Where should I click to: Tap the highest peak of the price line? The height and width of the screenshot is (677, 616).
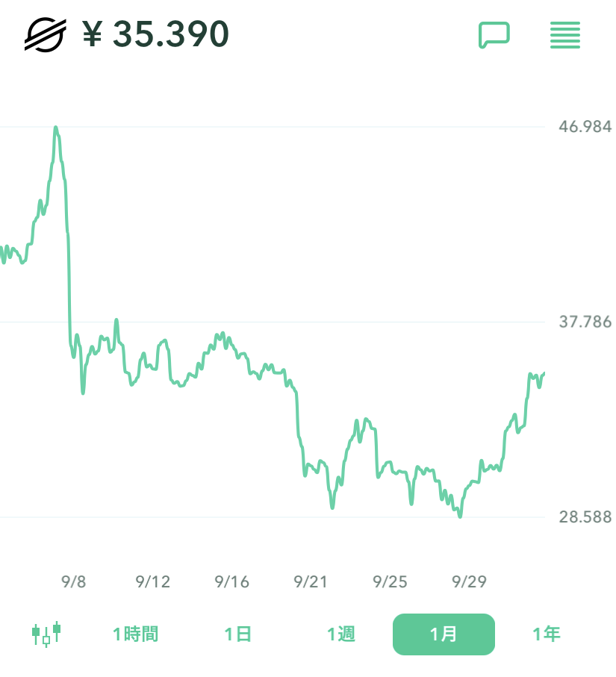click(56, 128)
